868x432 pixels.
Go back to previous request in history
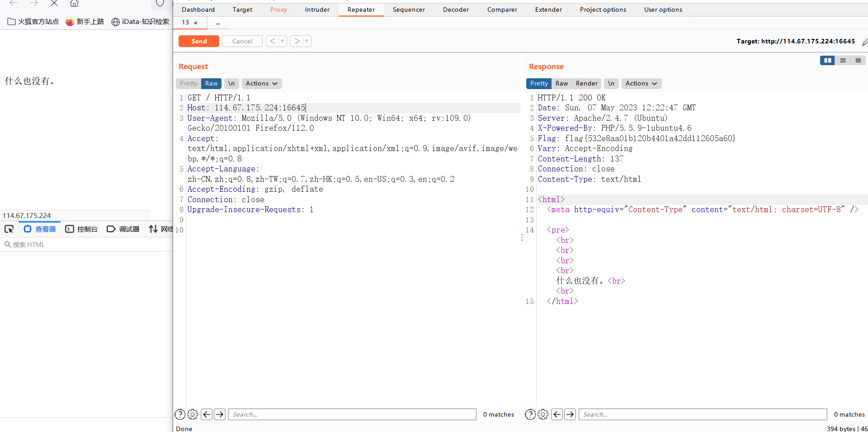273,41
